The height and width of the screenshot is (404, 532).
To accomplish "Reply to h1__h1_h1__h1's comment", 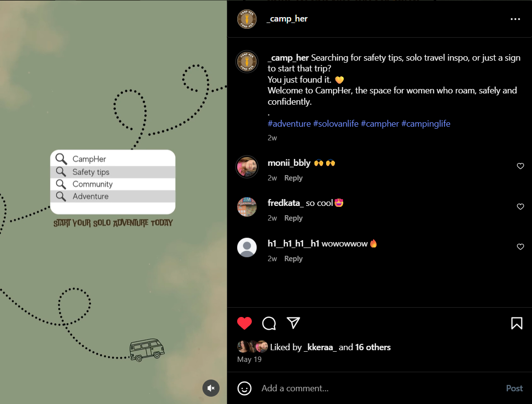I will (x=293, y=259).
